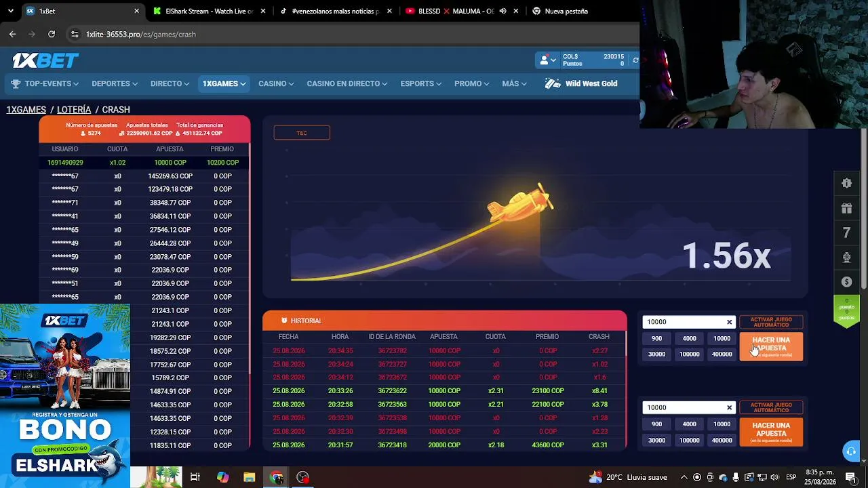Go to the 1XGAMES breadcrumb link
This screenshot has width=868, height=488.
click(x=26, y=110)
